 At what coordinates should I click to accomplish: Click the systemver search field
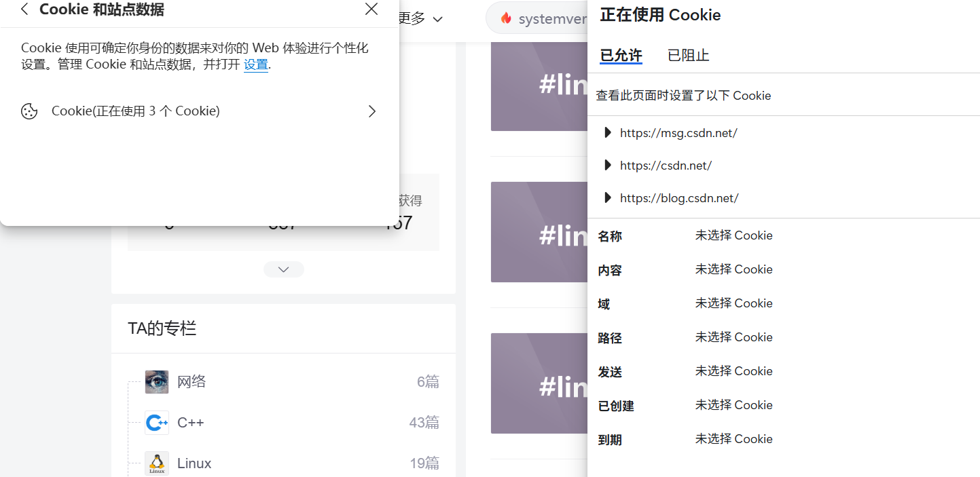537,18
